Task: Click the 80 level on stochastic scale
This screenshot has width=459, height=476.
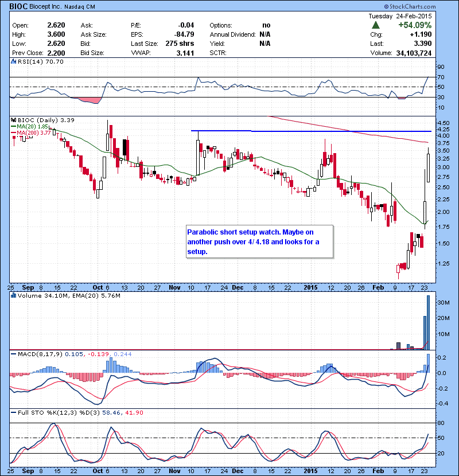Action: tap(441, 423)
